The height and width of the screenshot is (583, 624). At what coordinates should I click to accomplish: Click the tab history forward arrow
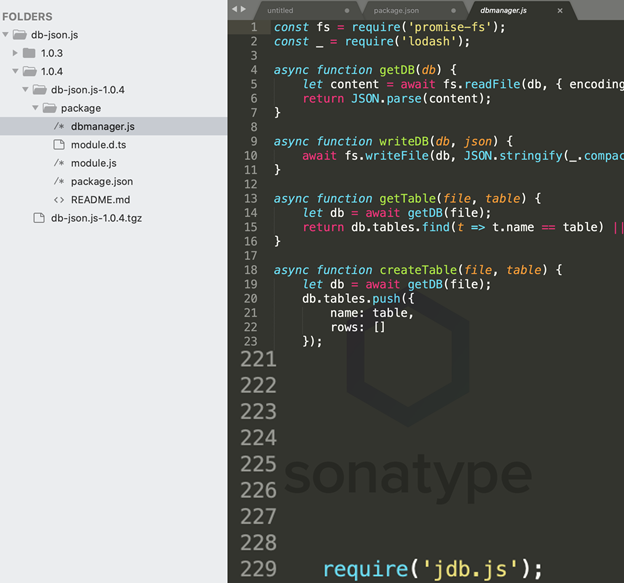point(244,9)
